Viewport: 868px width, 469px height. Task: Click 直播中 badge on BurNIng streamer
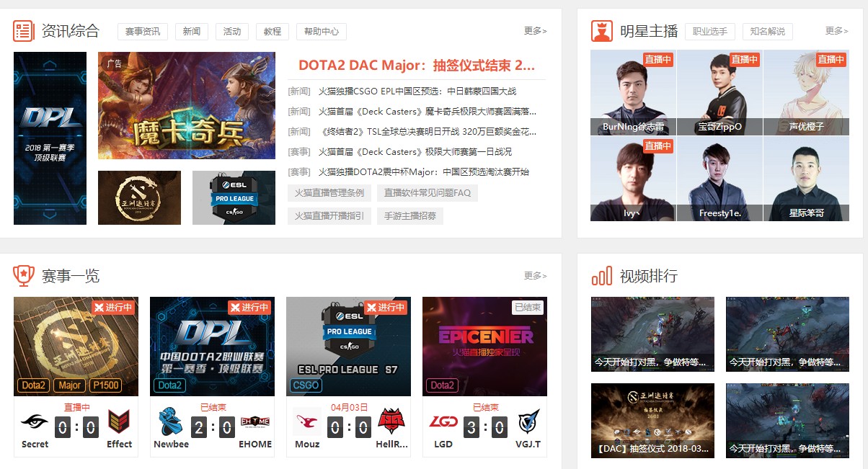658,60
